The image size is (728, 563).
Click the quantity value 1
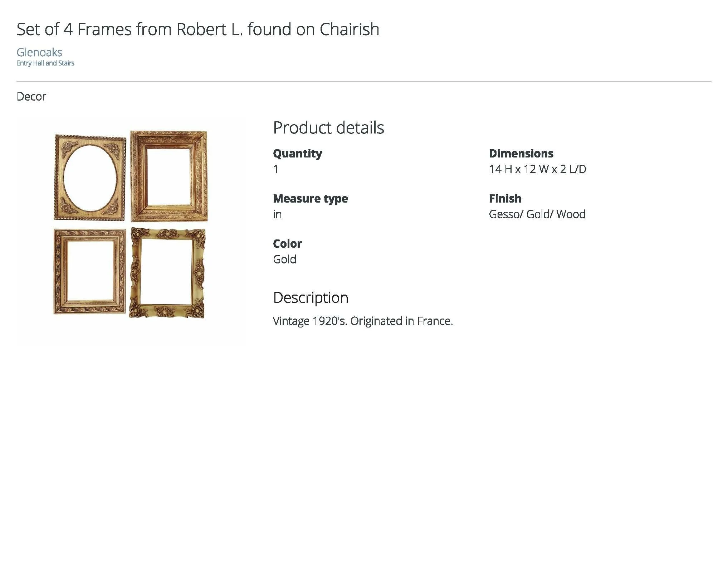[x=276, y=169]
